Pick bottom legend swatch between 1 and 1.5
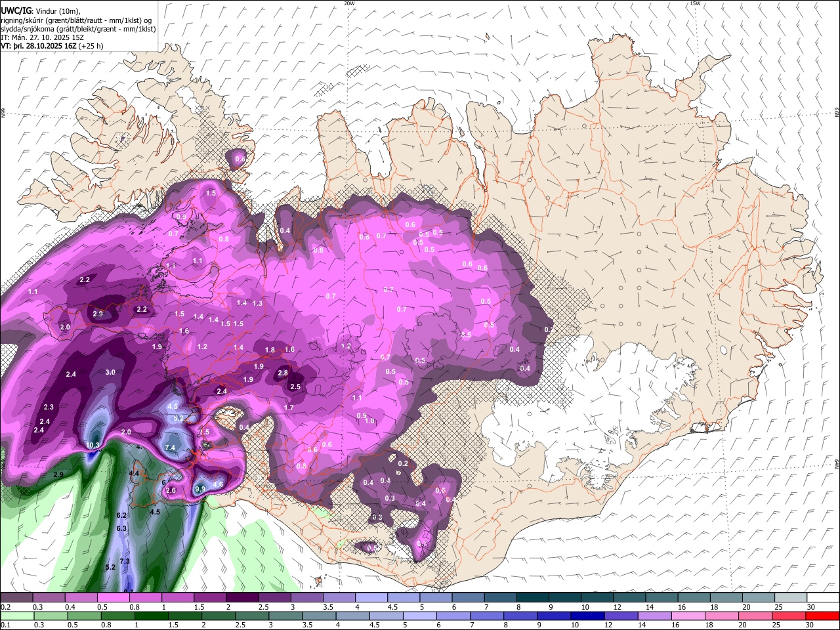Screen dimensions: 840x630 pos(151,616)
